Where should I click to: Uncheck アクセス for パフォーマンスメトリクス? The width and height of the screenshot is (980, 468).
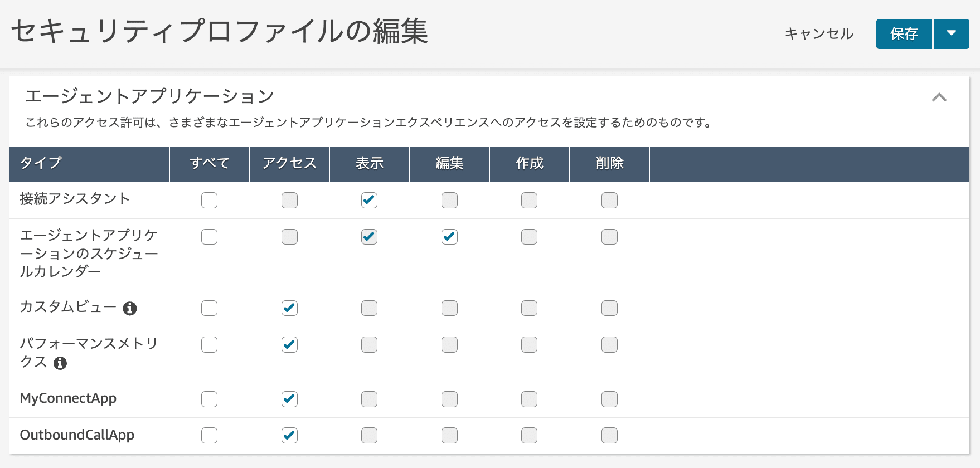[289, 344]
